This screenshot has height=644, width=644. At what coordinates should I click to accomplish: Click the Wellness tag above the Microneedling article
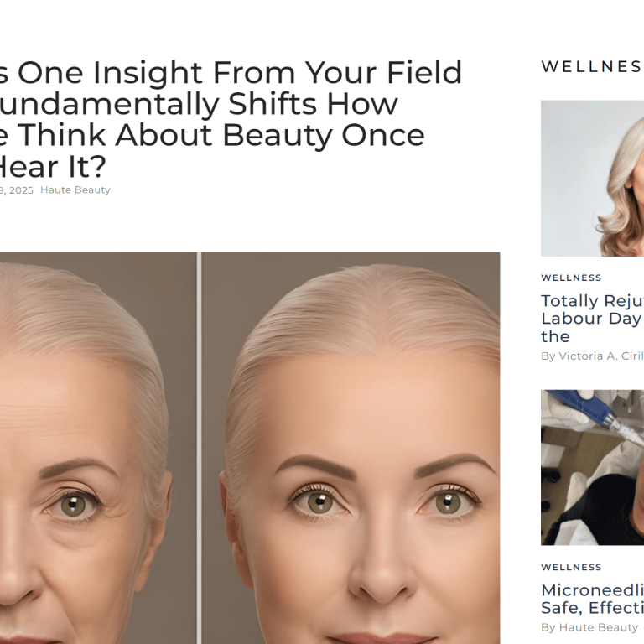(571, 567)
